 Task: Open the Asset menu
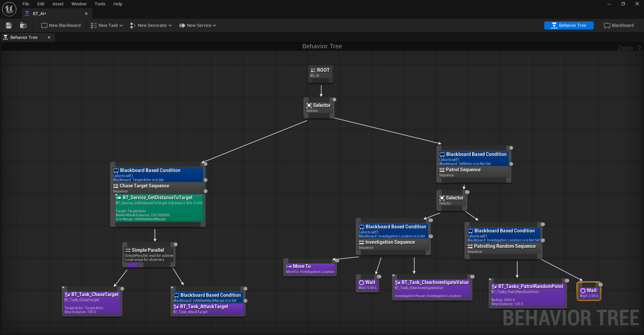click(58, 4)
